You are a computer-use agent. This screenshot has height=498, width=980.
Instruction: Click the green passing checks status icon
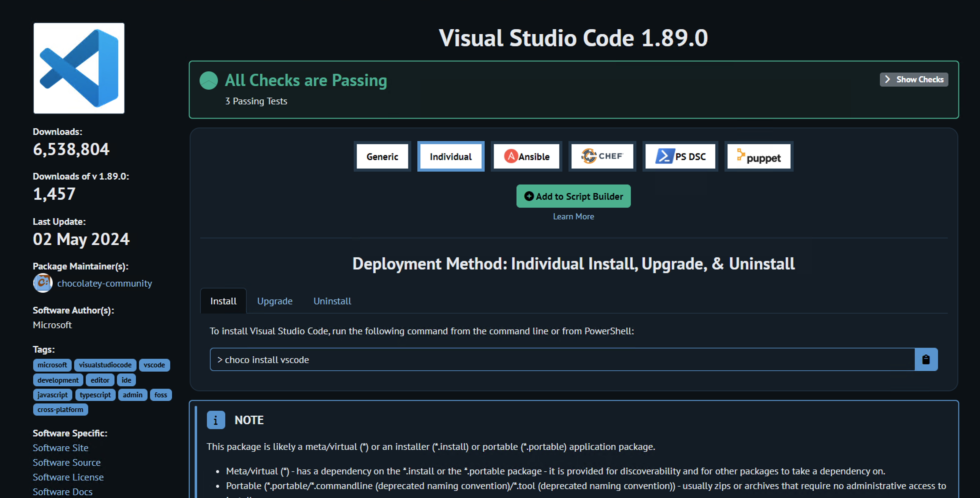[208, 81]
